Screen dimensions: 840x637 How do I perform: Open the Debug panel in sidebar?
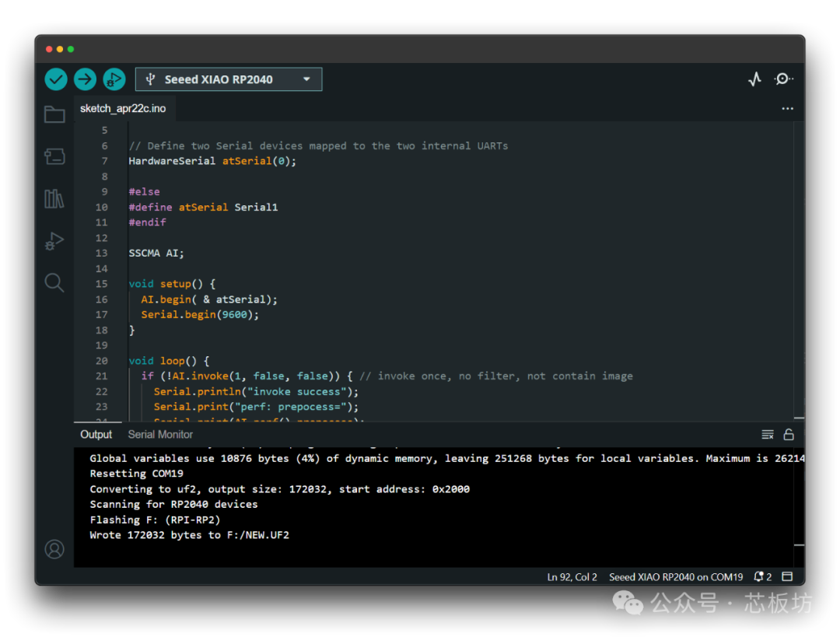coord(54,241)
